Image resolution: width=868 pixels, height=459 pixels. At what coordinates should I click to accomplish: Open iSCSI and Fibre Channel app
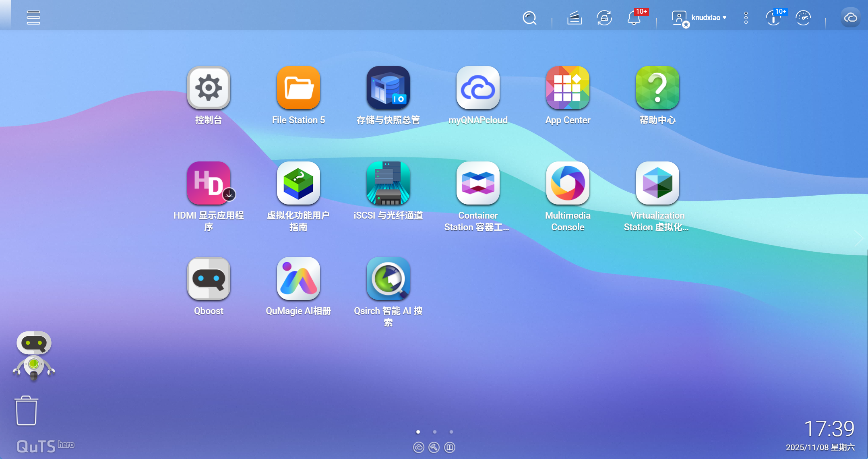tap(388, 184)
